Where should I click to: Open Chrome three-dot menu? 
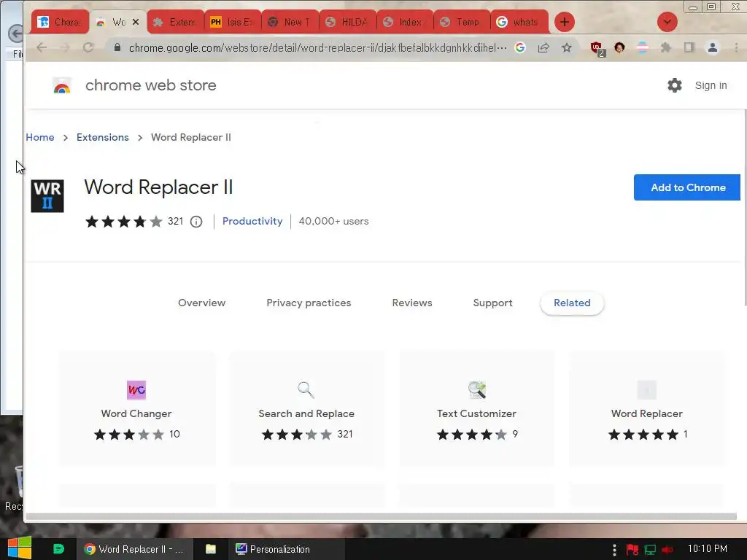736,47
